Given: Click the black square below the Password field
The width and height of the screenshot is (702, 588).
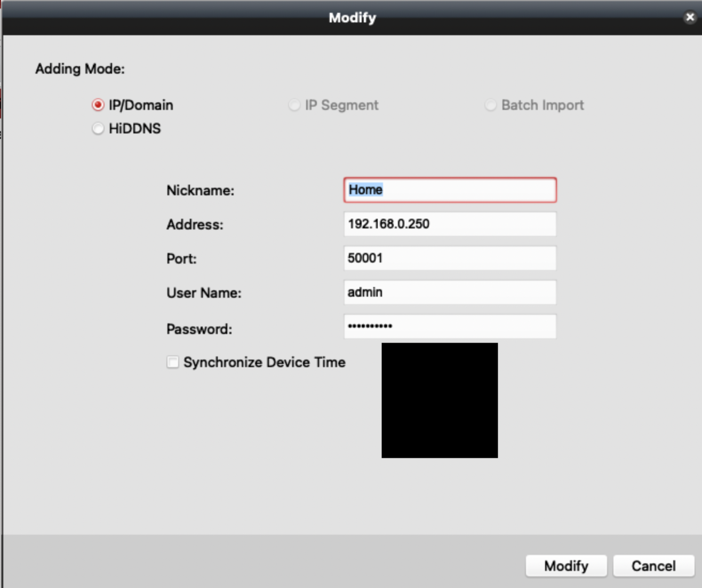Looking at the screenshot, I should click(440, 400).
